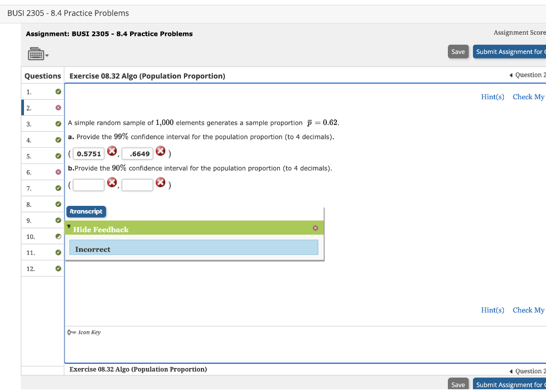The width and height of the screenshot is (546, 392).
Task: Open the Hint(s) link
Action: click(x=492, y=97)
